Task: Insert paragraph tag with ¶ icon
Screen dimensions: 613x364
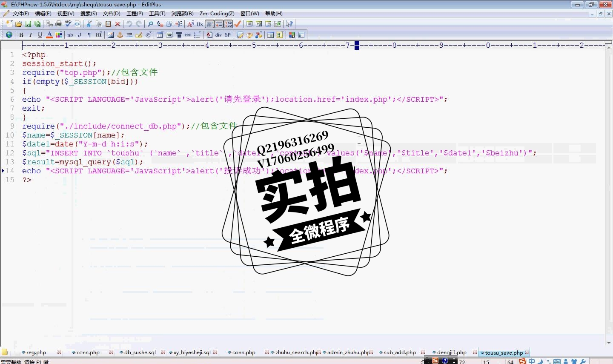Action: [x=89, y=35]
